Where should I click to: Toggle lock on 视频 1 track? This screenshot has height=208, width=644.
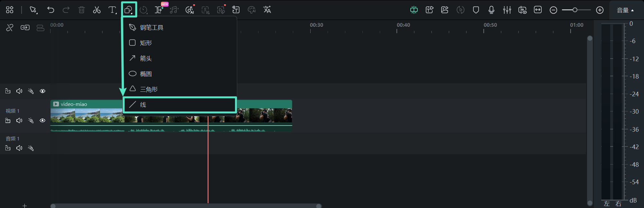(8, 120)
